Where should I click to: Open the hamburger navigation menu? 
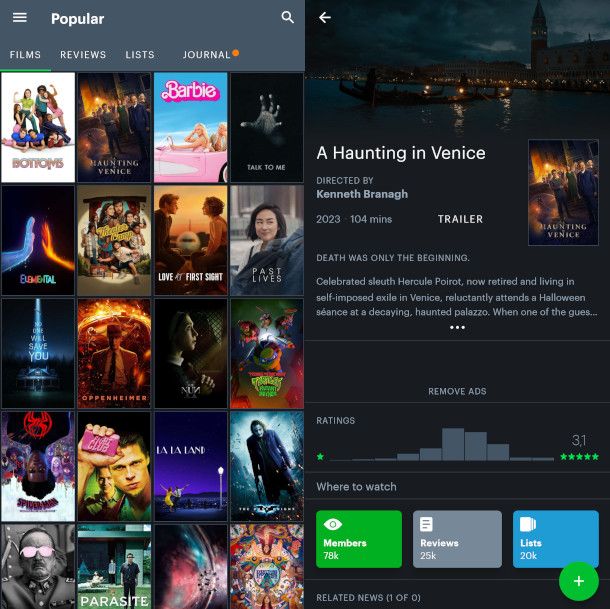19,18
